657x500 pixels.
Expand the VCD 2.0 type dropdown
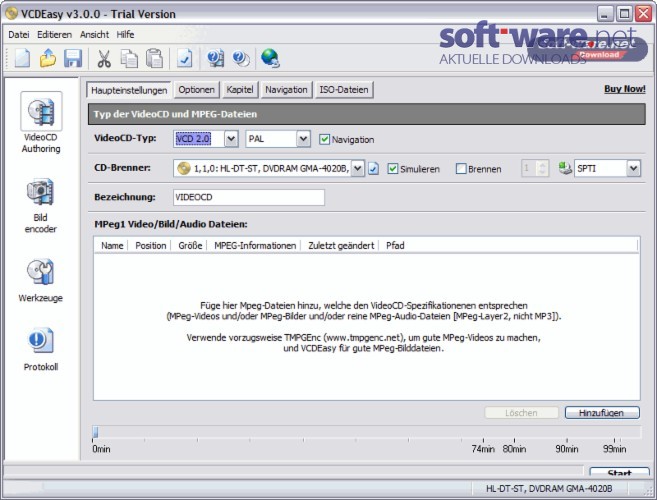click(x=231, y=139)
